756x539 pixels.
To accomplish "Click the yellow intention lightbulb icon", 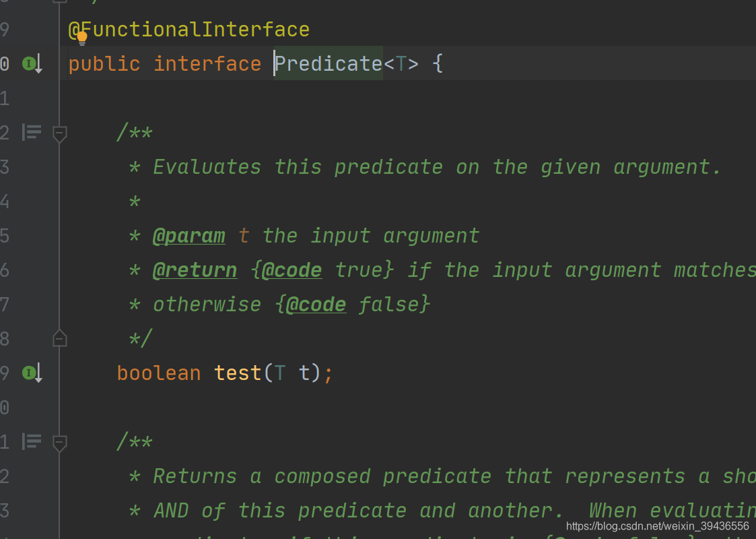I will (x=82, y=38).
